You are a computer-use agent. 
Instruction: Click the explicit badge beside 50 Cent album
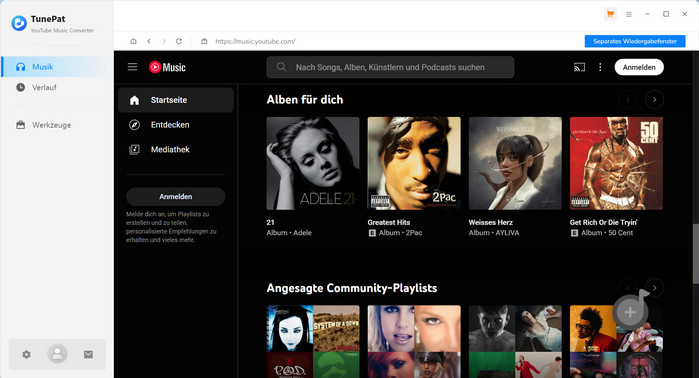[574, 233]
